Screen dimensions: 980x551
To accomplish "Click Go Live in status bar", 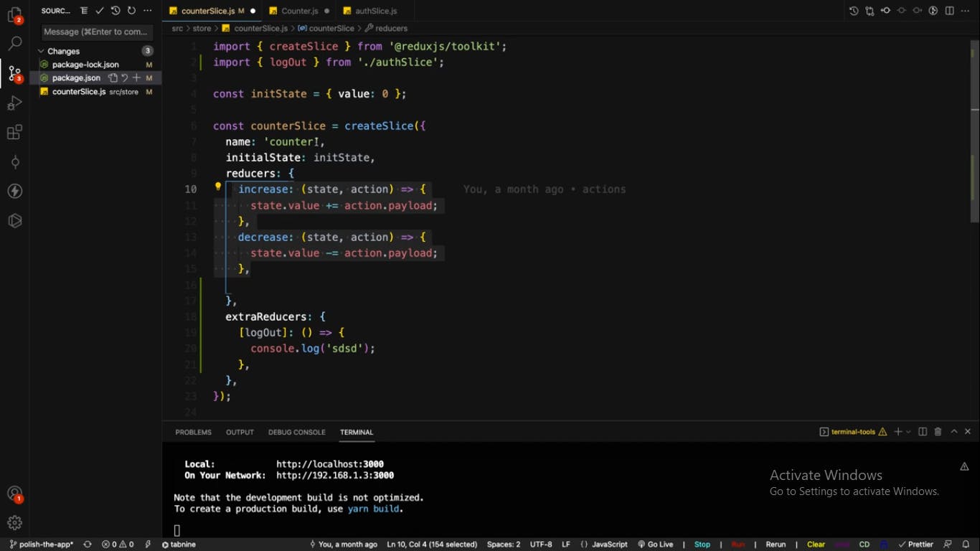I will coord(655,545).
